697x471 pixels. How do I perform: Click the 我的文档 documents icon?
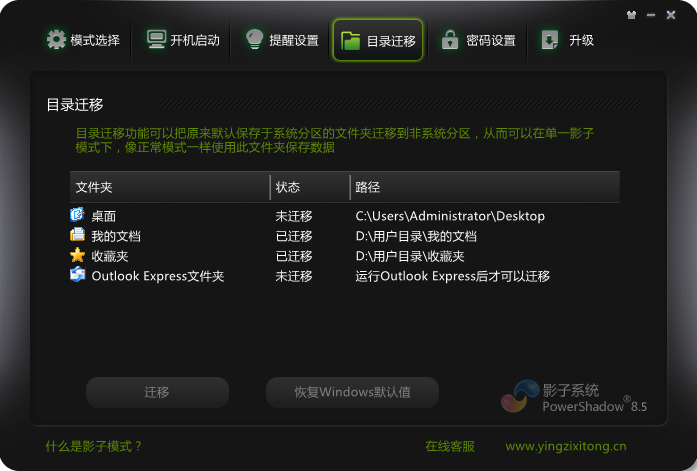78,236
